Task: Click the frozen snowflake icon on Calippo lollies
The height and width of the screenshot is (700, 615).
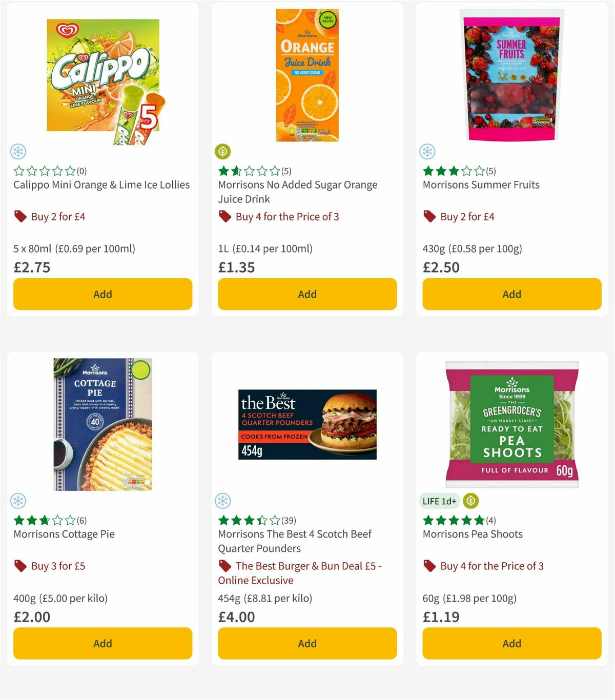Action: 18,151
